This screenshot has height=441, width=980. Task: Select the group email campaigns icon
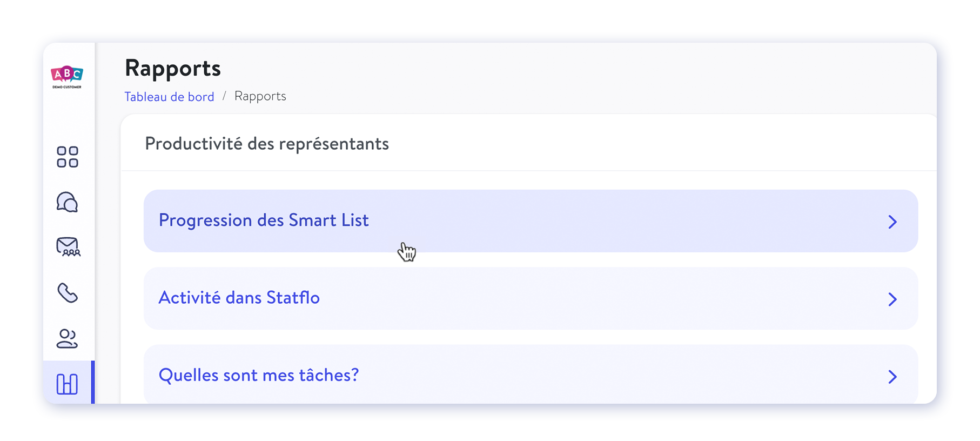(68, 247)
